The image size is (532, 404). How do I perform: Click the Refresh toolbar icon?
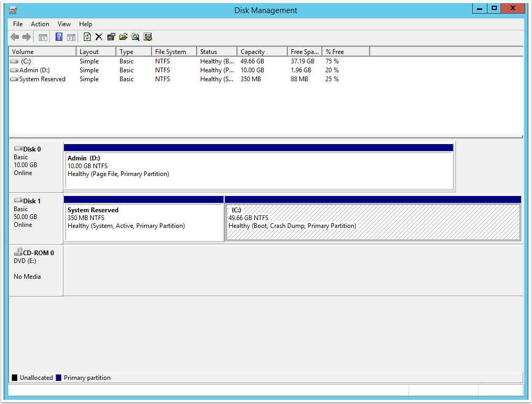(87, 37)
